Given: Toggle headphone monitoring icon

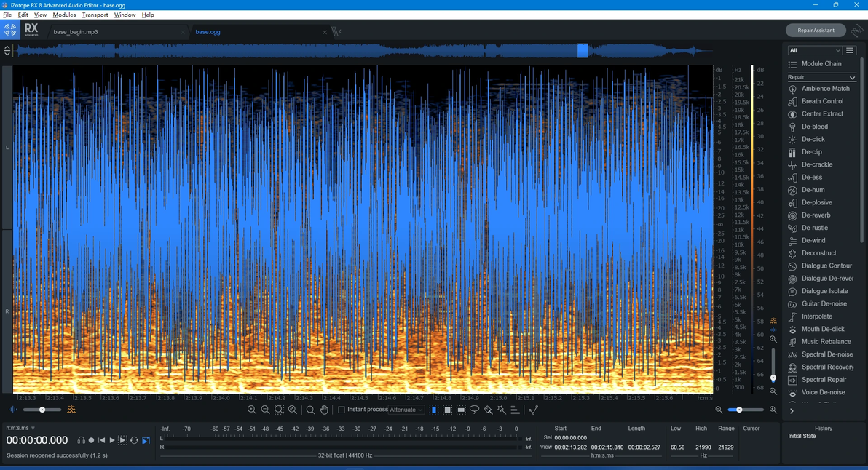Looking at the screenshot, I should tap(82, 440).
